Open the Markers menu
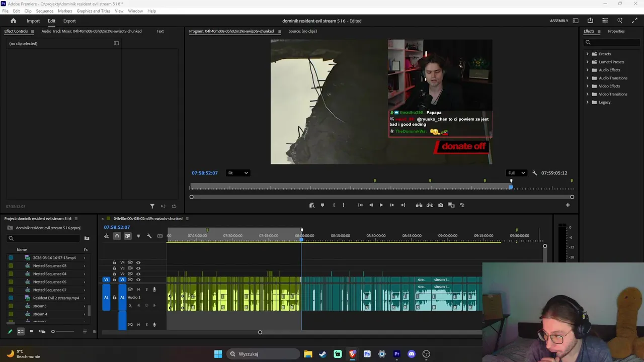The width and height of the screenshot is (644, 362). pos(65,11)
